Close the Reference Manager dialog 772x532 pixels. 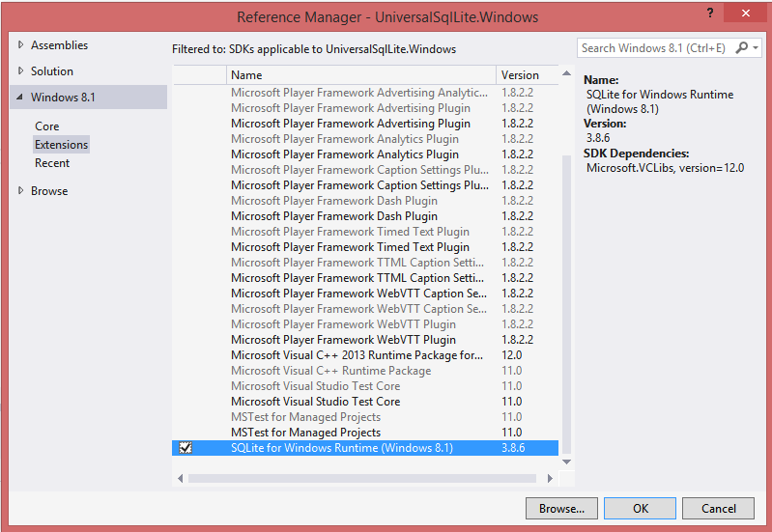(x=746, y=14)
